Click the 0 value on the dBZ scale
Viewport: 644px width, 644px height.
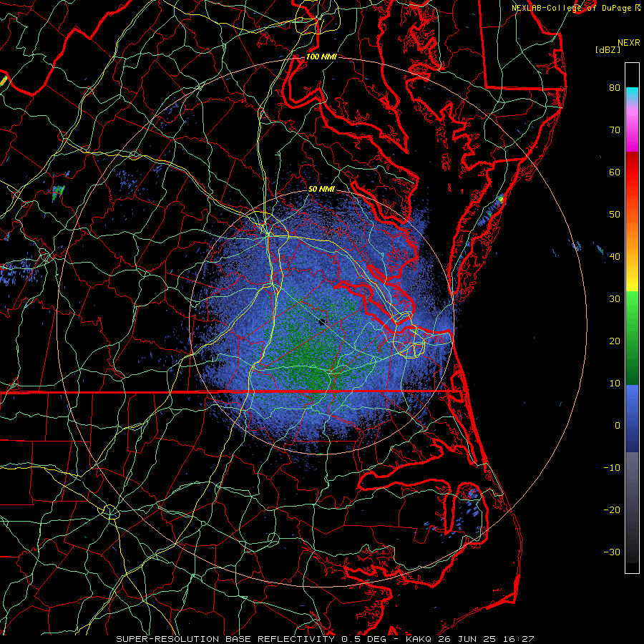coord(618,426)
